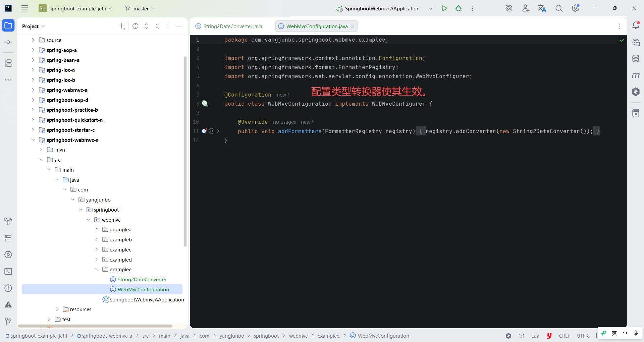Screen dimensions: 644x342
Task: Open IDE settings gear icon
Action: 576,8
